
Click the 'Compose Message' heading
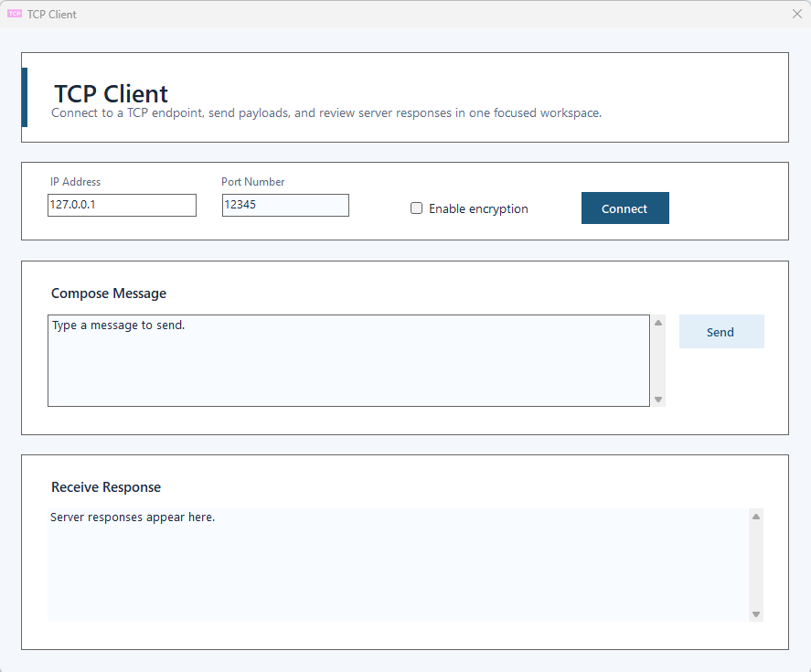pos(109,293)
